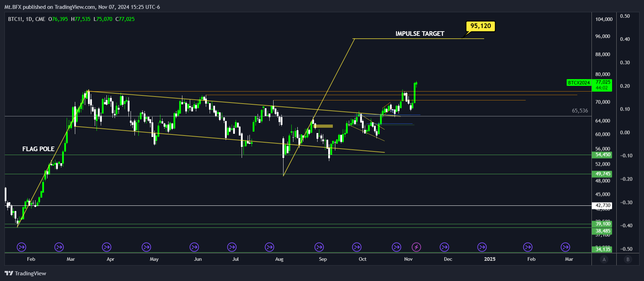Select the IMPULSE TARGET text label
The height and width of the screenshot is (281, 644).
click(420, 34)
